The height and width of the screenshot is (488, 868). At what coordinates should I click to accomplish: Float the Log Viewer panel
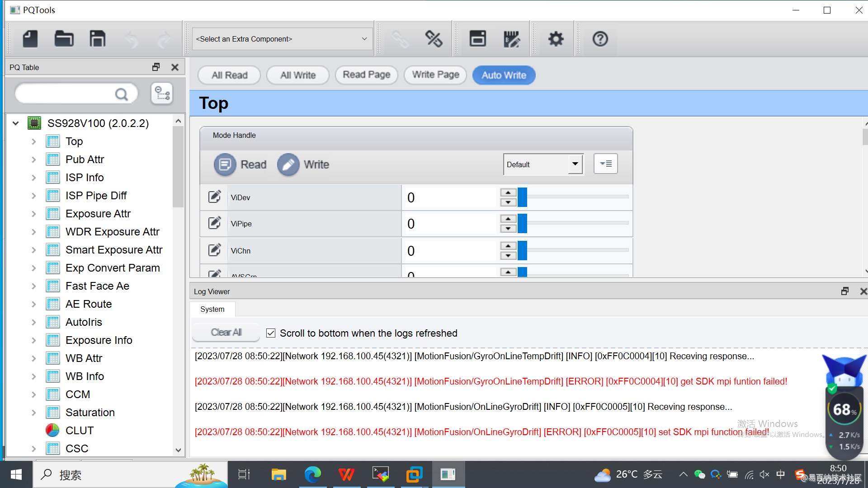(x=844, y=291)
